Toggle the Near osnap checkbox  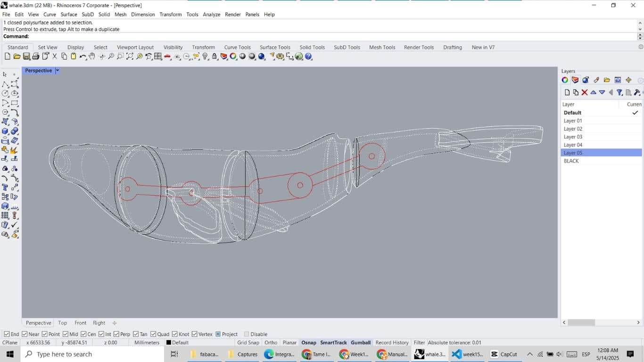pos(25,334)
